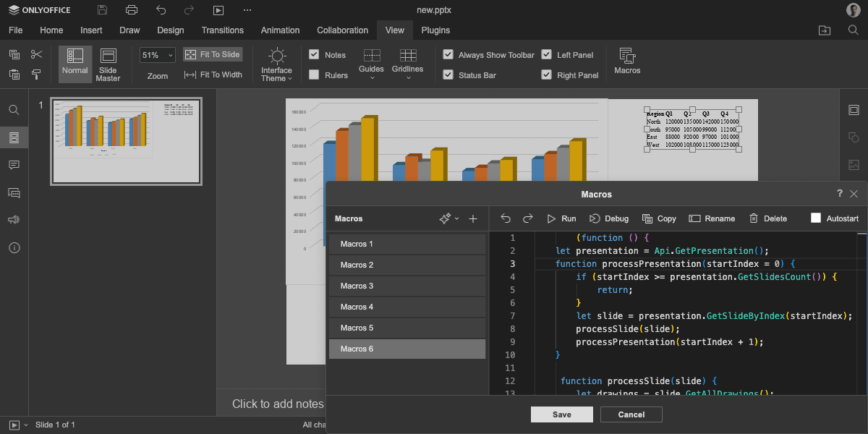The width and height of the screenshot is (868, 434).
Task: Toggle the Left Panel checkbox
Action: (546, 55)
